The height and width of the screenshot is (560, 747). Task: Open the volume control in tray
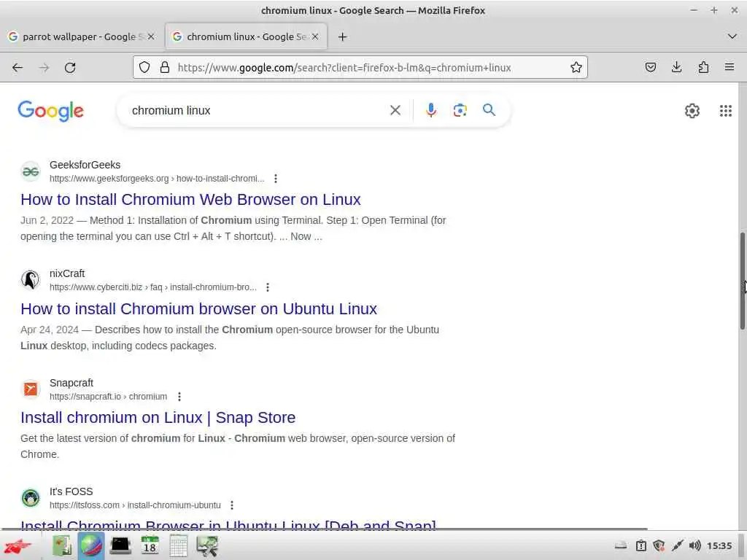pos(695,545)
